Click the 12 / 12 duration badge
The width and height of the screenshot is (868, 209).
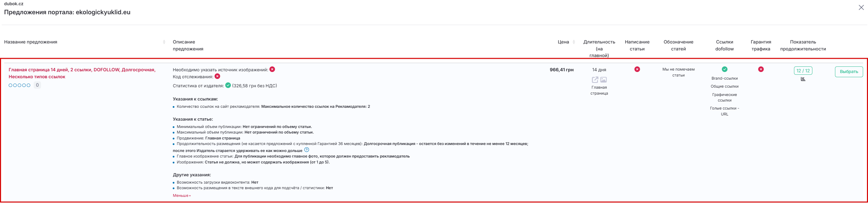[803, 71]
